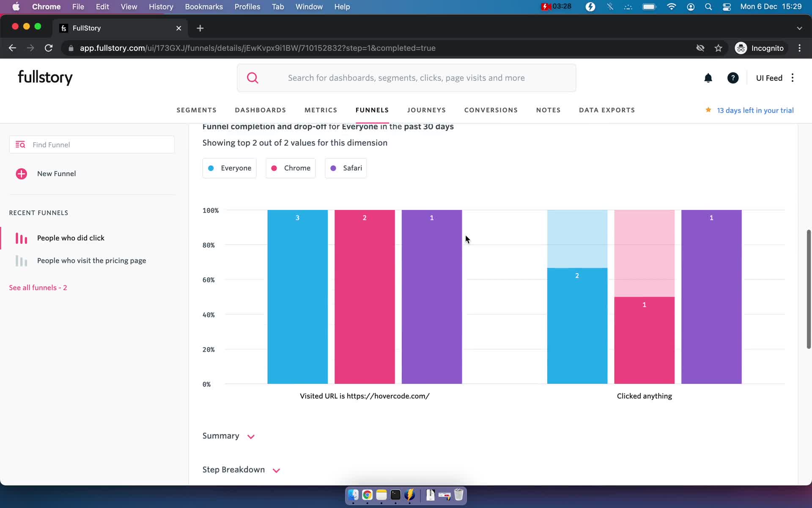The height and width of the screenshot is (508, 812).
Task: Select the Segments menu item
Action: [x=196, y=110]
